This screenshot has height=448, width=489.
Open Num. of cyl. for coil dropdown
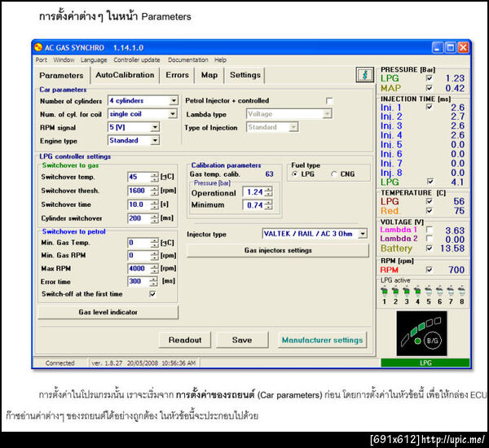(x=173, y=114)
